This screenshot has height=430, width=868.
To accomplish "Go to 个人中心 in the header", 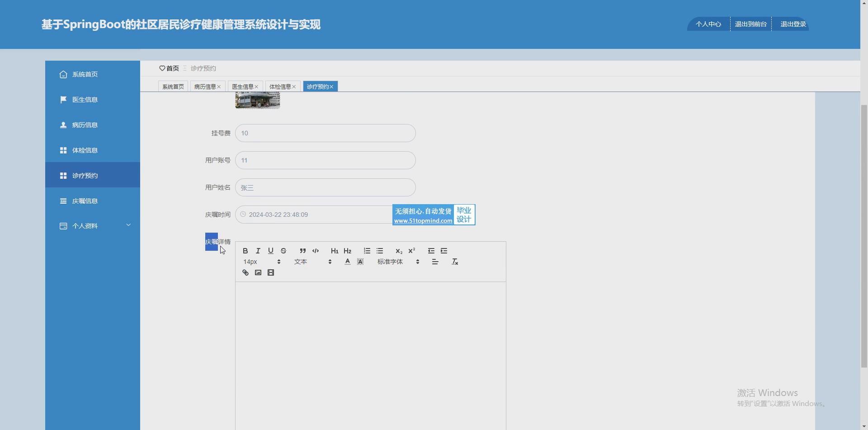I will coord(708,24).
